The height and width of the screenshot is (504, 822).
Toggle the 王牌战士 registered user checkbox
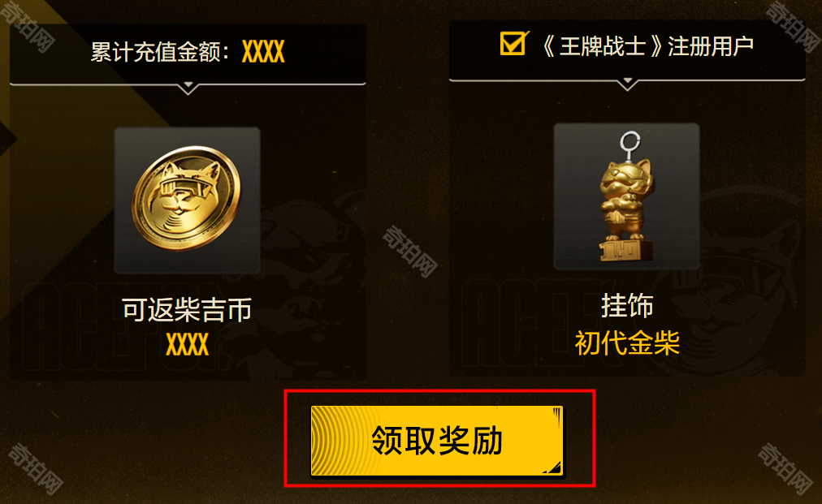(x=513, y=43)
